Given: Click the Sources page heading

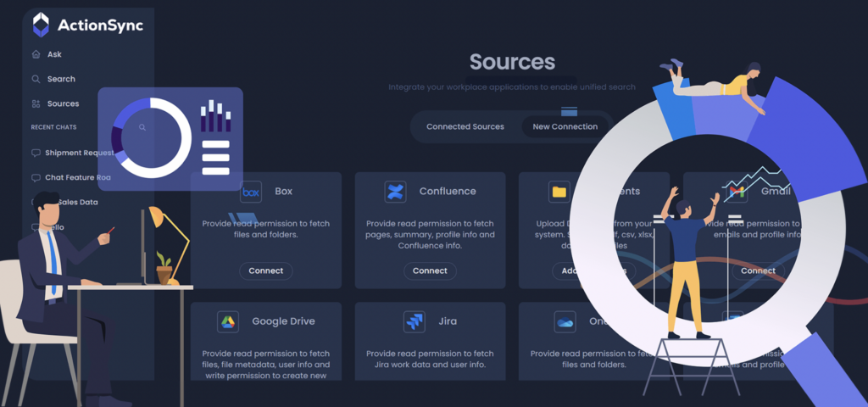Looking at the screenshot, I should coord(512,62).
